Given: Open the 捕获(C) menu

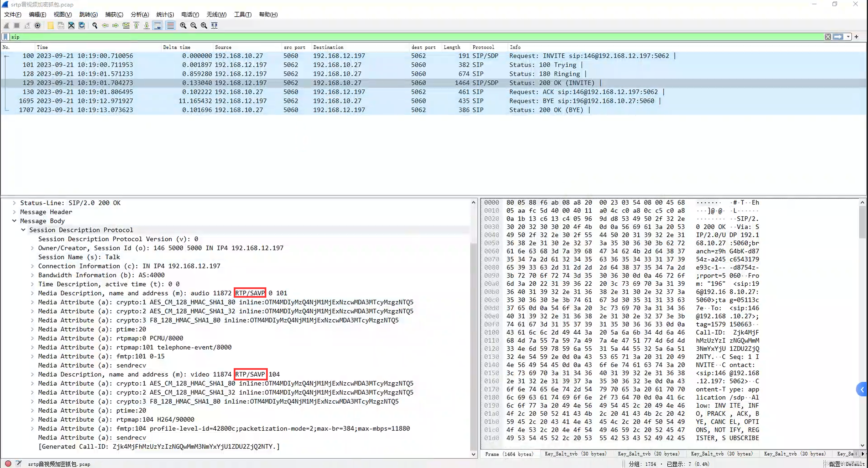Looking at the screenshot, I should (x=114, y=14).
